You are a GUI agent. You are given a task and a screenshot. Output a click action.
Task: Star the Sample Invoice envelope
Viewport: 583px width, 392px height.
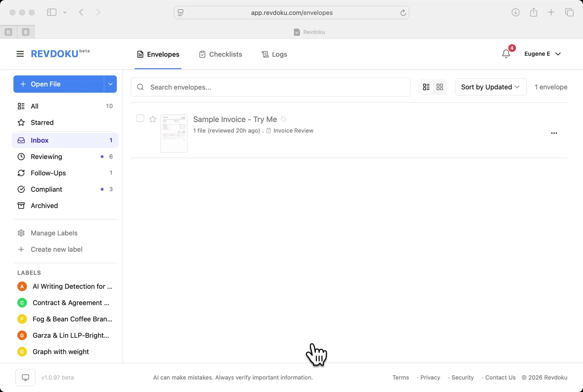(153, 119)
